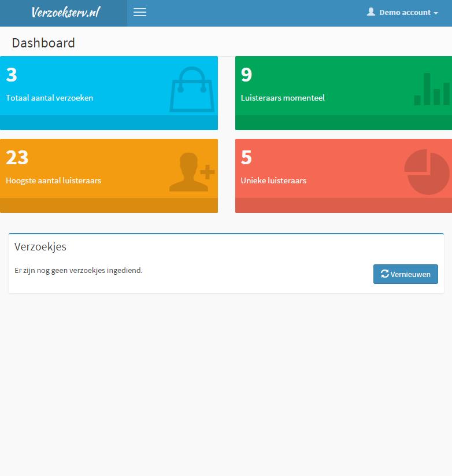Click the number 23 on the orange card
The image size is (452, 476).
17,157
